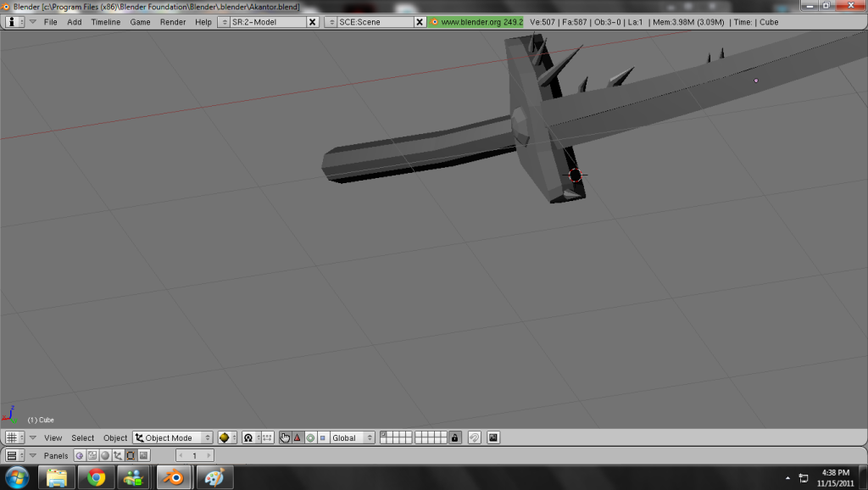The image size is (868, 490).
Task: Open Google Chrome from the taskbar
Action: pos(96,477)
